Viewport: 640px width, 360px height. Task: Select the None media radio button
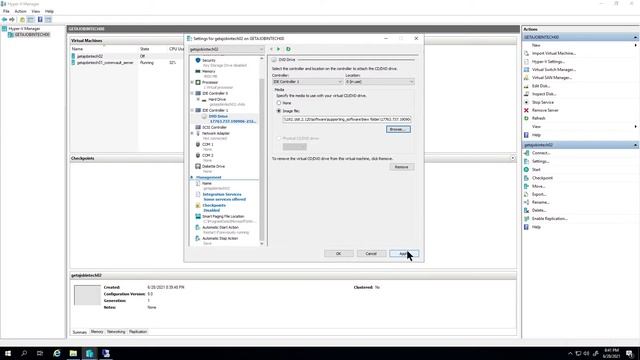279,103
